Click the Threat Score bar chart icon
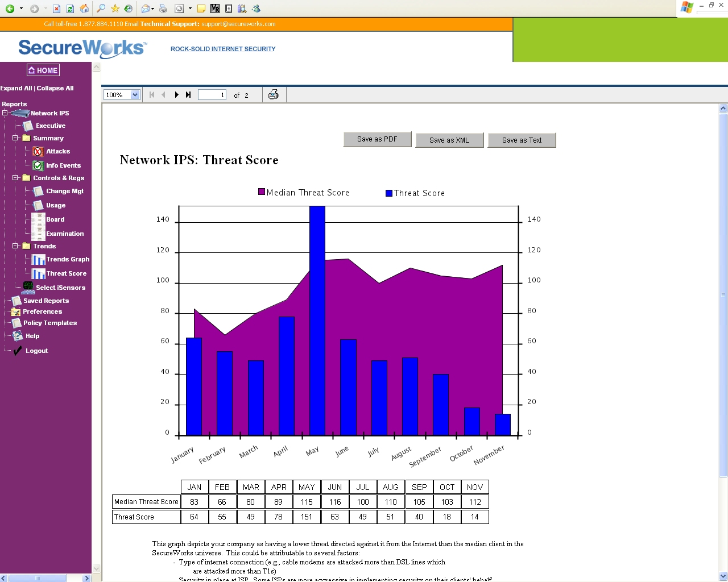This screenshot has height=582, width=728. (38, 274)
